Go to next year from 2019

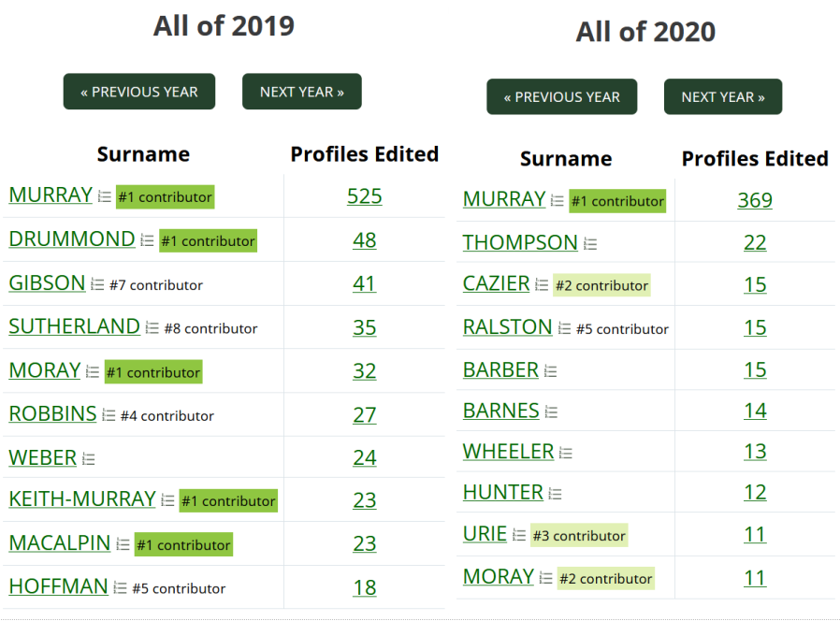(302, 92)
